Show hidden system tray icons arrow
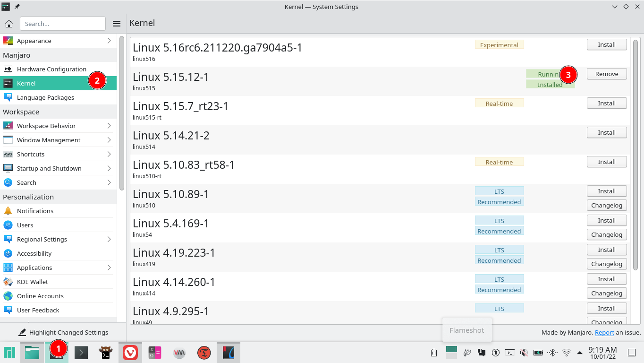The width and height of the screenshot is (644, 363). pyautogui.click(x=580, y=353)
